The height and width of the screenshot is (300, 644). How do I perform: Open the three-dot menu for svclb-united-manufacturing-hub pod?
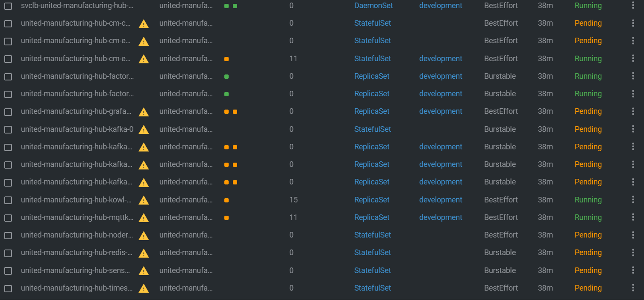[x=633, y=6]
